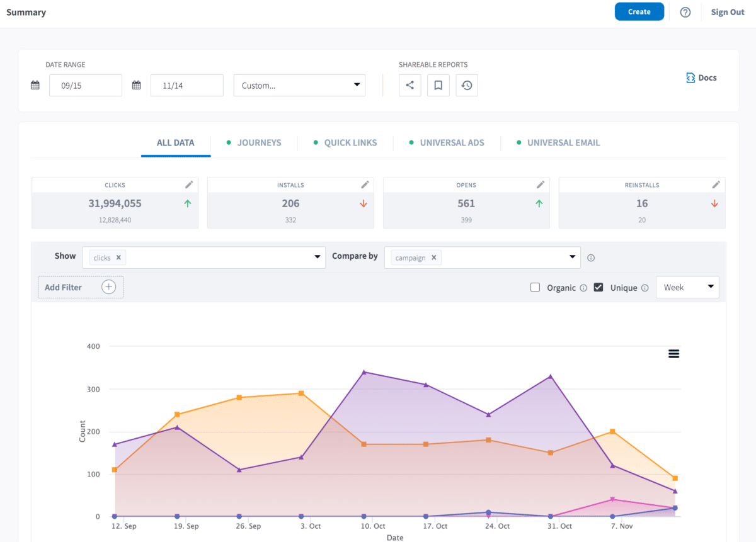Click the info icon beside Compare by
Viewport: 756px width, 542px height.
point(590,257)
